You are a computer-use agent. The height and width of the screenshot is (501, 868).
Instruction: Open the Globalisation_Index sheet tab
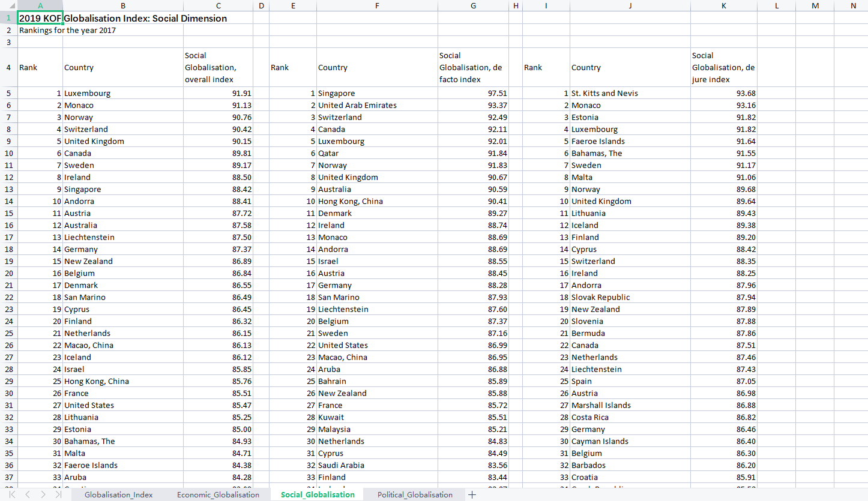point(119,494)
